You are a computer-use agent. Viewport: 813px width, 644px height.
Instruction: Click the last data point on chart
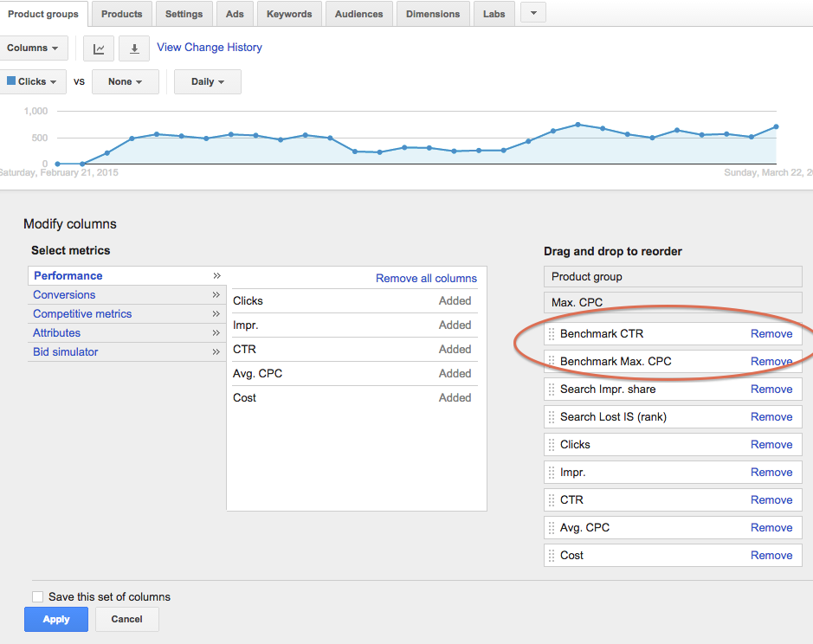pos(776,126)
